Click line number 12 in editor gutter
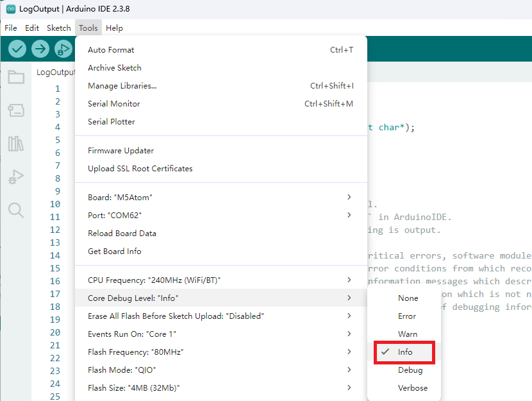The width and height of the screenshot is (532, 401). [55, 230]
